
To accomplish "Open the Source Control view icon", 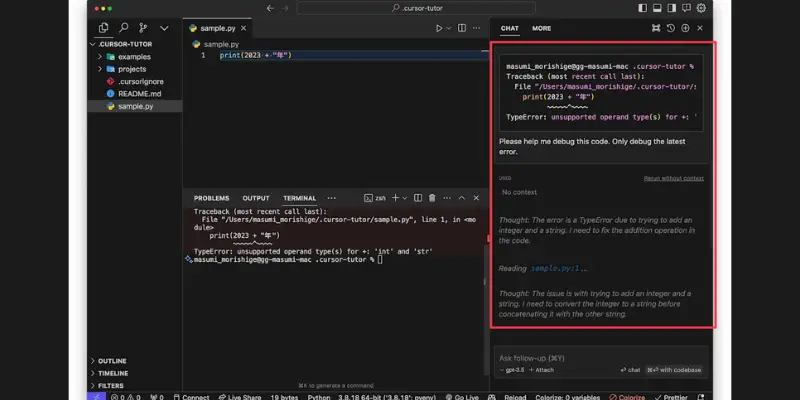I will tap(143, 28).
